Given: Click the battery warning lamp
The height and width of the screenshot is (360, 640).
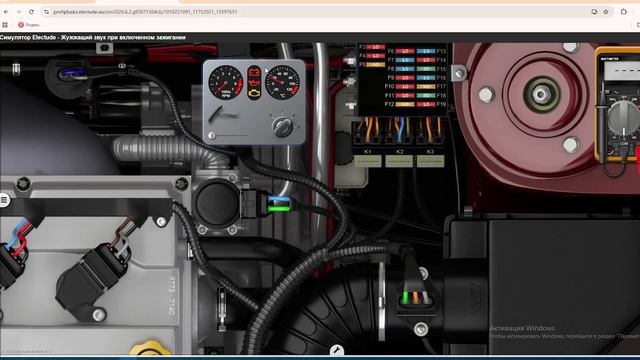Looking at the screenshot, I should (254, 73).
